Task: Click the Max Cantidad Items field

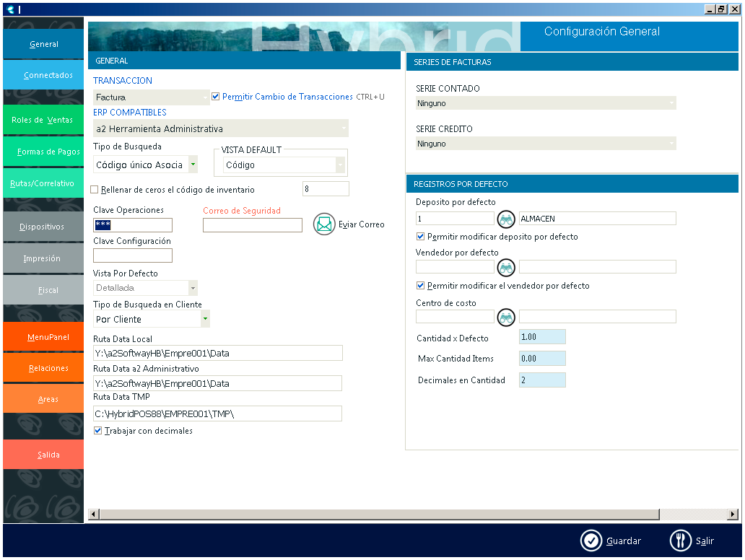Action: click(x=542, y=358)
